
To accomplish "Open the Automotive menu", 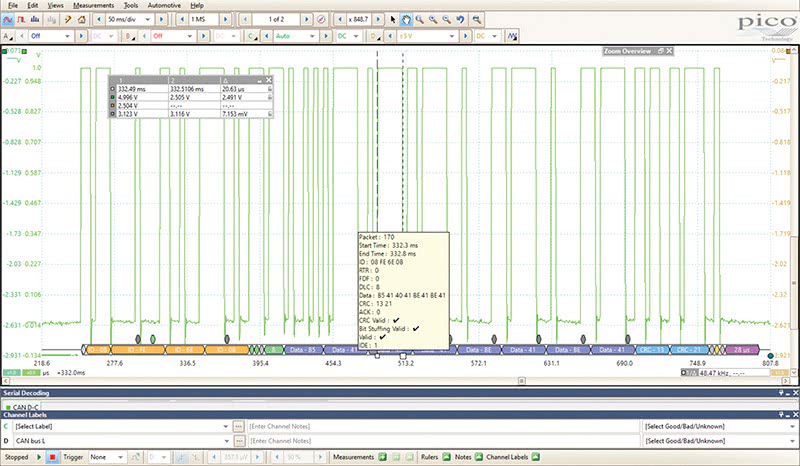I will (164, 5).
